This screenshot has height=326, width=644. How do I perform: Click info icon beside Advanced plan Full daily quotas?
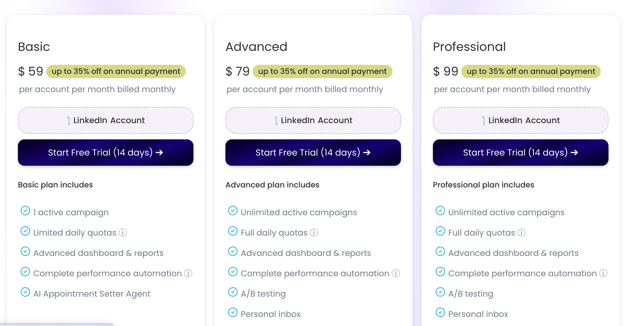pyautogui.click(x=314, y=232)
